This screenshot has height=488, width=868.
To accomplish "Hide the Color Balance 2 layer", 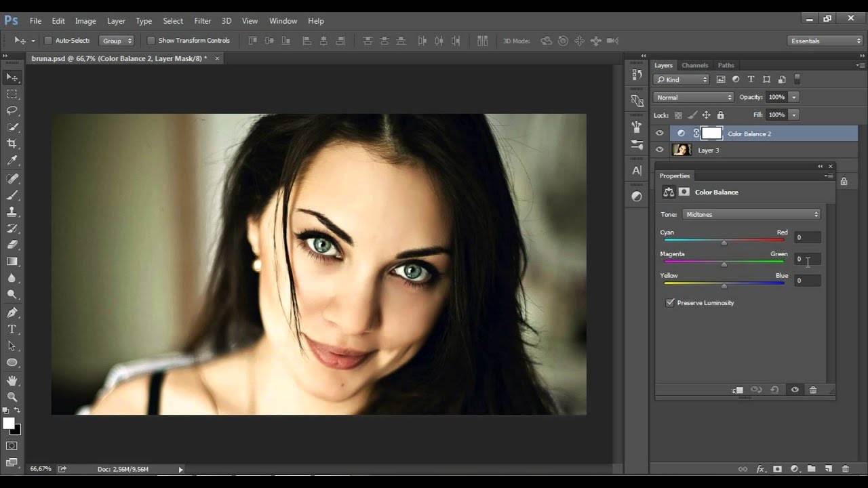I will point(659,134).
